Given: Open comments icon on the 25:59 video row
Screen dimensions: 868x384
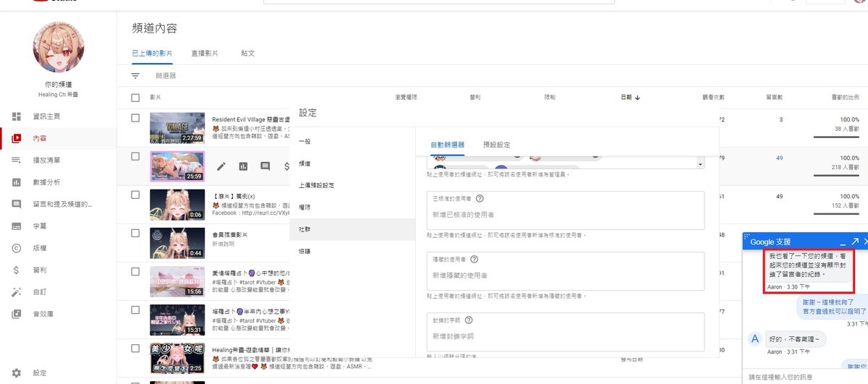Looking at the screenshot, I should pyautogui.click(x=265, y=166).
